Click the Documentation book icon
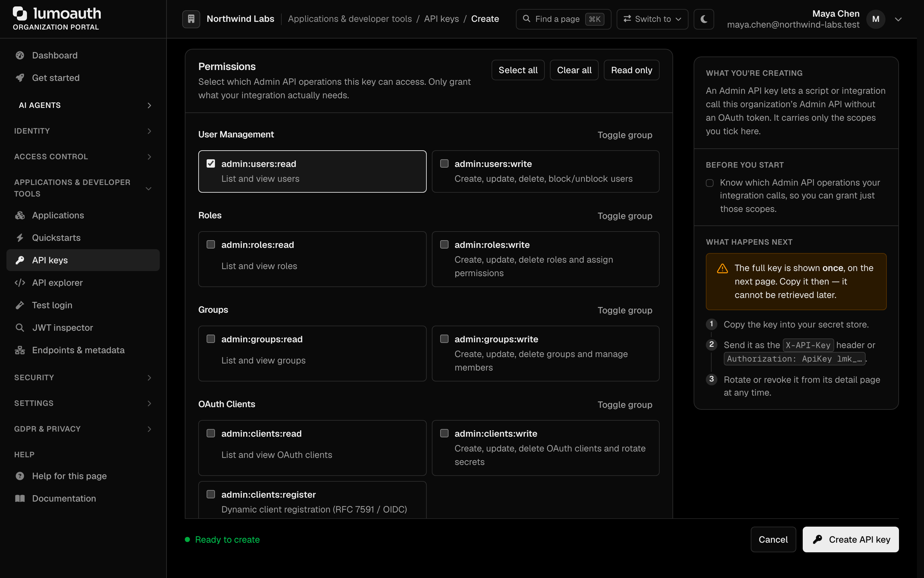Viewport: 924px width, 578px height. coord(20,498)
